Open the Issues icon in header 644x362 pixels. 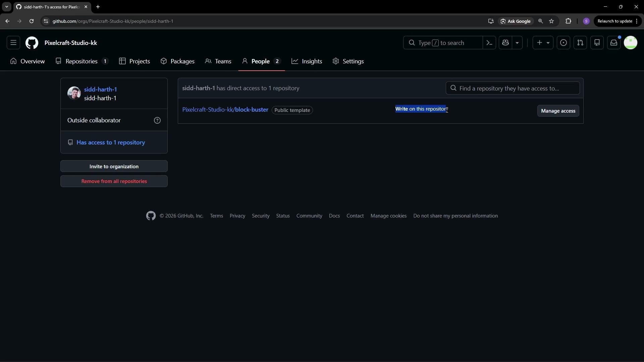point(563,43)
